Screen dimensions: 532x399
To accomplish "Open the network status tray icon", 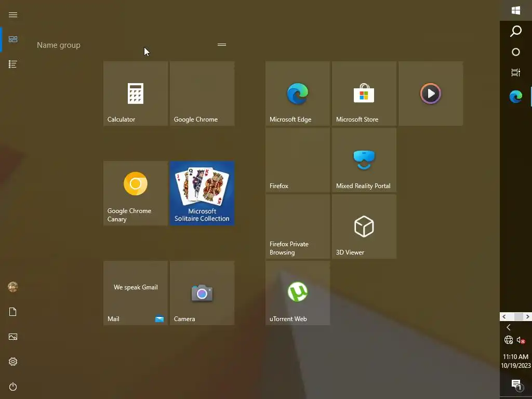I will tap(509, 340).
